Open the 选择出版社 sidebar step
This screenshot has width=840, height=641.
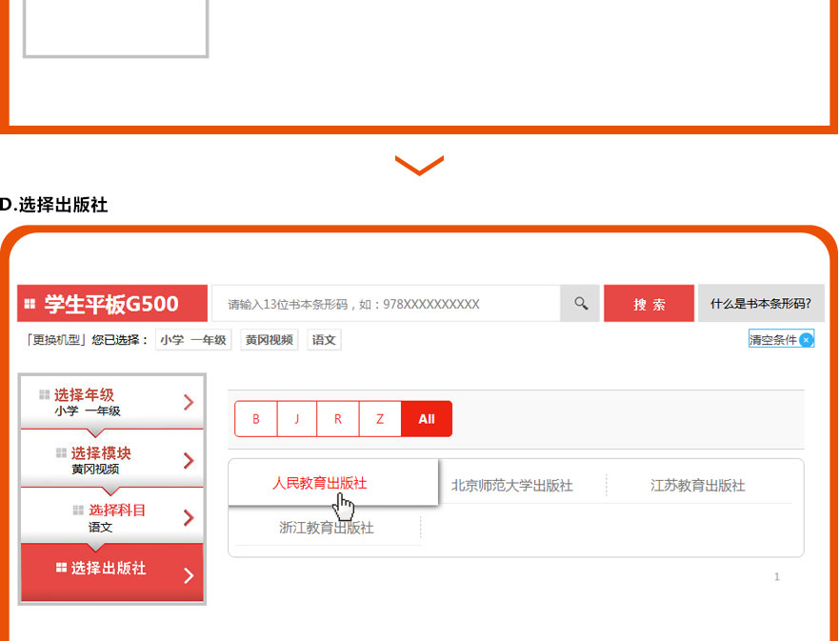pos(112,571)
